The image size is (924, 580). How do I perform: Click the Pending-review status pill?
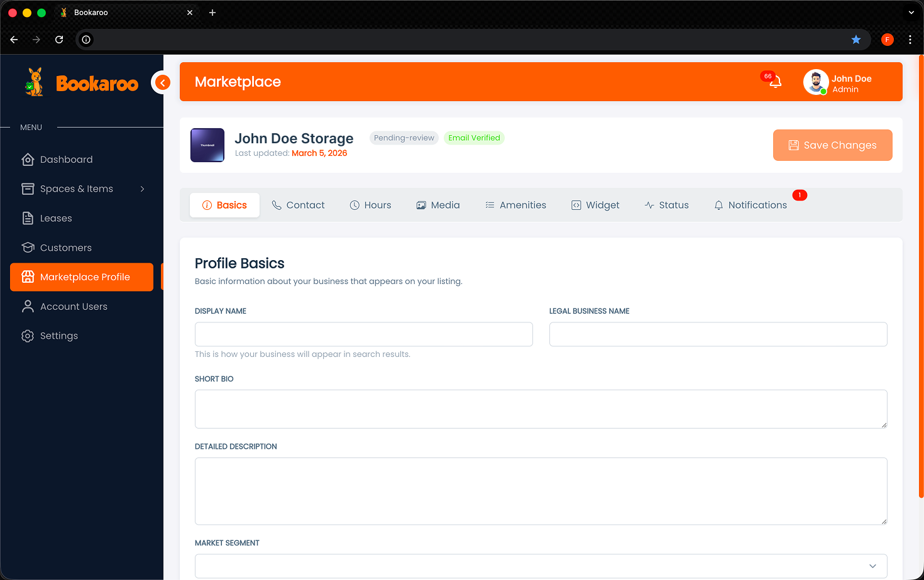tap(404, 138)
